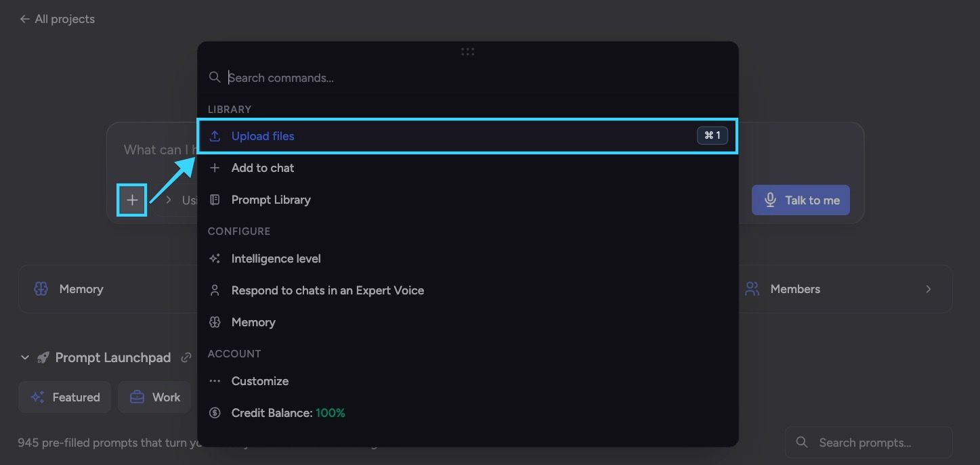This screenshot has height=465, width=980.
Task: Choose Add to chat option
Action: click(x=467, y=168)
